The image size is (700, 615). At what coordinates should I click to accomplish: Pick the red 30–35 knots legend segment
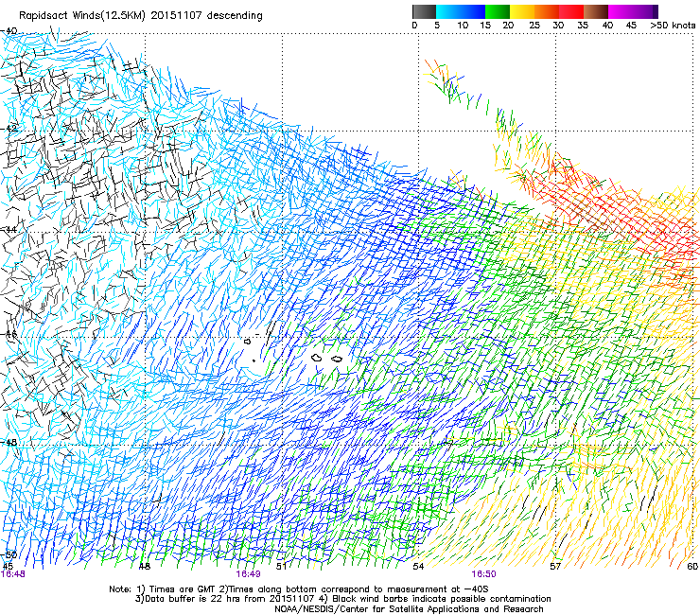point(571,11)
